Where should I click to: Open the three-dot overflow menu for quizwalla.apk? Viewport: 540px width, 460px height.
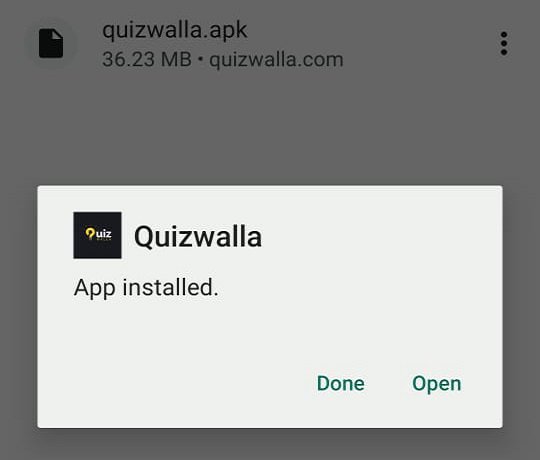pyautogui.click(x=504, y=43)
